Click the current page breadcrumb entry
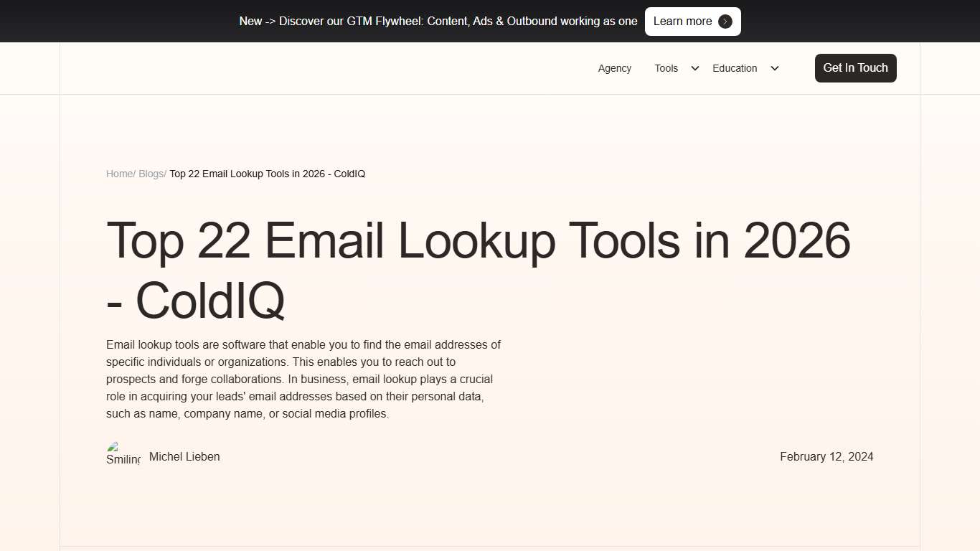Screen dimensions: 980x551 [267, 174]
